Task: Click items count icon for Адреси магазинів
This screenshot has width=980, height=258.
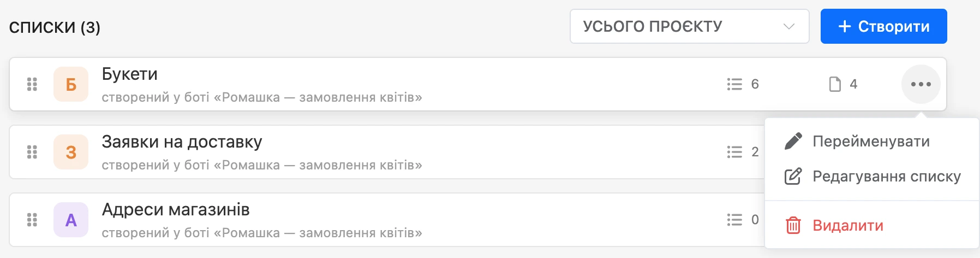Action: pos(734,220)
